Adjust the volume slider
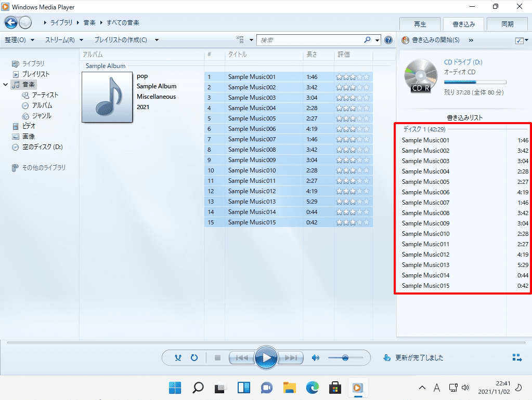532x400 pixels. click(x=345, y=357)
